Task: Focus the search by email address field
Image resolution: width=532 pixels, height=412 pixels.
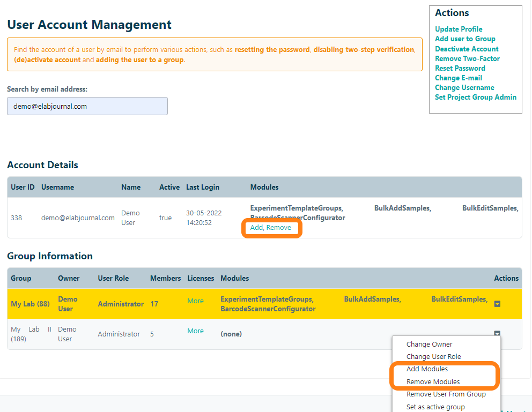Action: tap(87, 106)
